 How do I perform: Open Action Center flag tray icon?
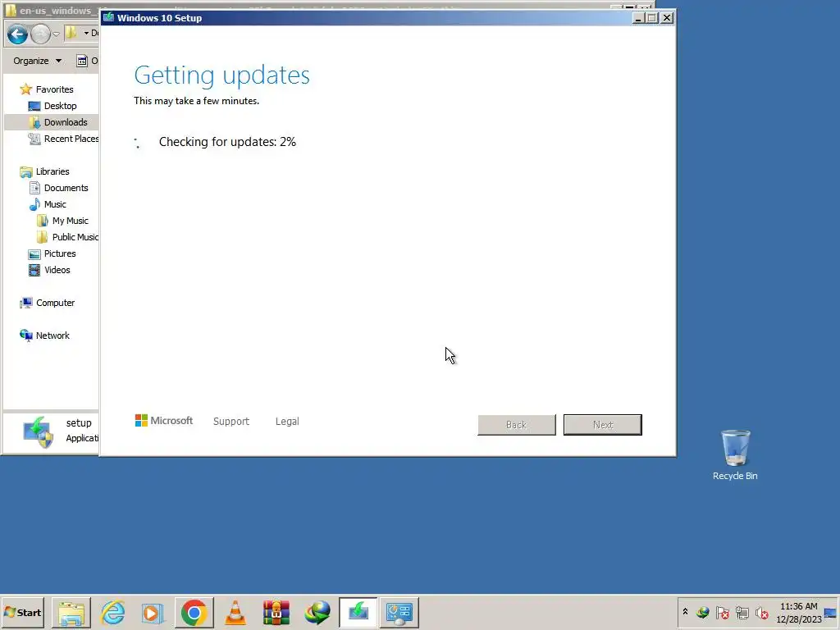[722, 612]
